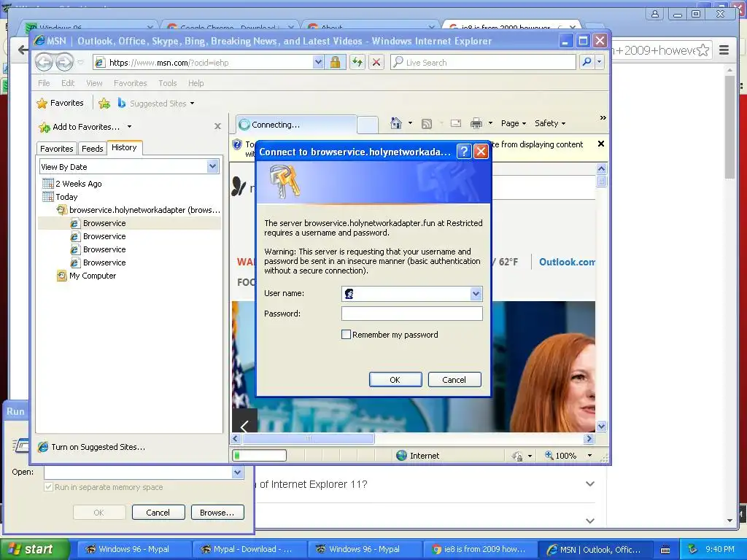Open the Page menu dropdown
The image size is (747, 560).
(513, 123)
